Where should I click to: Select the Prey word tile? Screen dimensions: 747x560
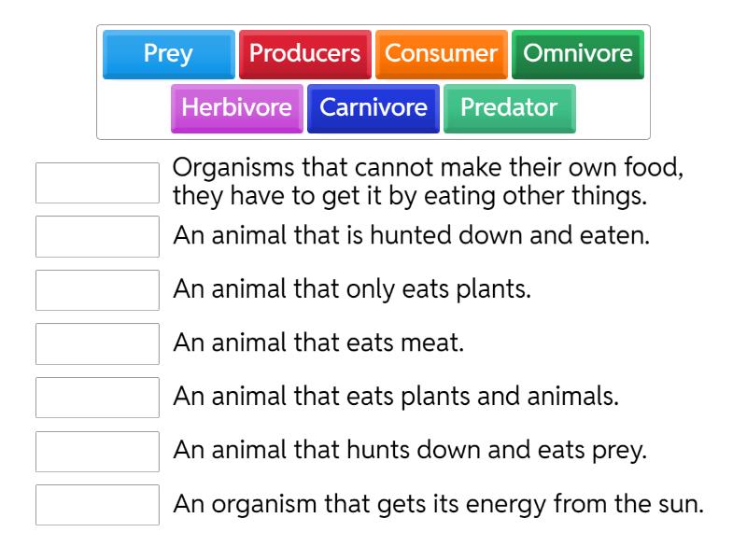168,55
